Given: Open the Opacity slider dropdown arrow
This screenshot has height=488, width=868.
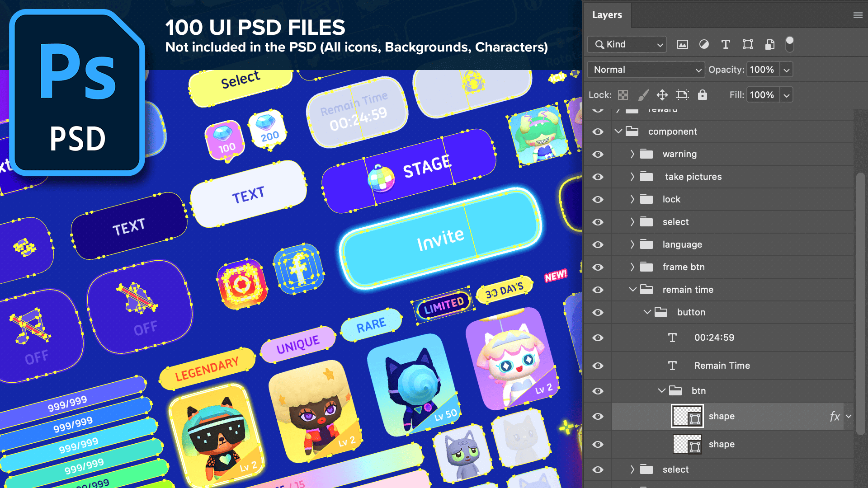Looking at the screenshot, I should 787,70.
